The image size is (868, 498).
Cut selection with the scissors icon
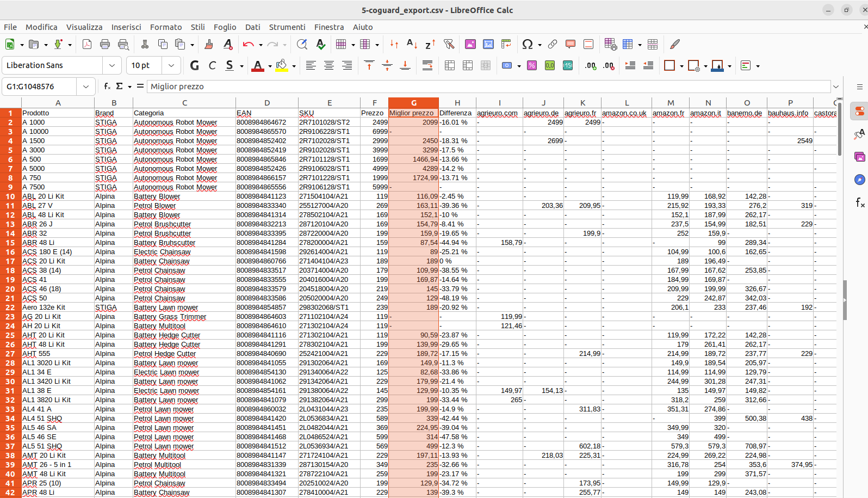click(145, 44)
